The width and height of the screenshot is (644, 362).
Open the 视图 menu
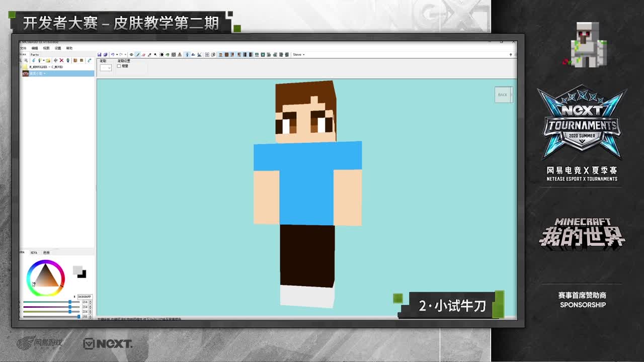point(46,48)
